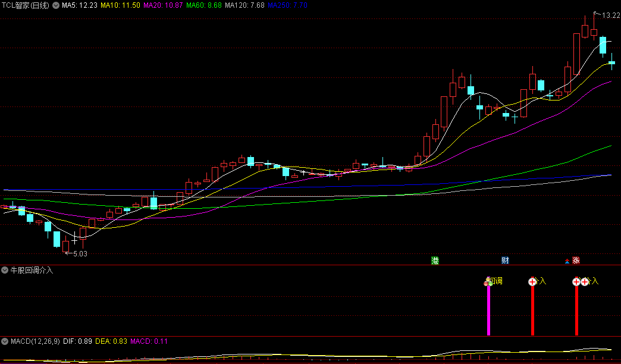The height and width of the screenshot is (364, 621).
Task: Click the 回调 signal icon atop magenta bar
Action: click(488, 281)
